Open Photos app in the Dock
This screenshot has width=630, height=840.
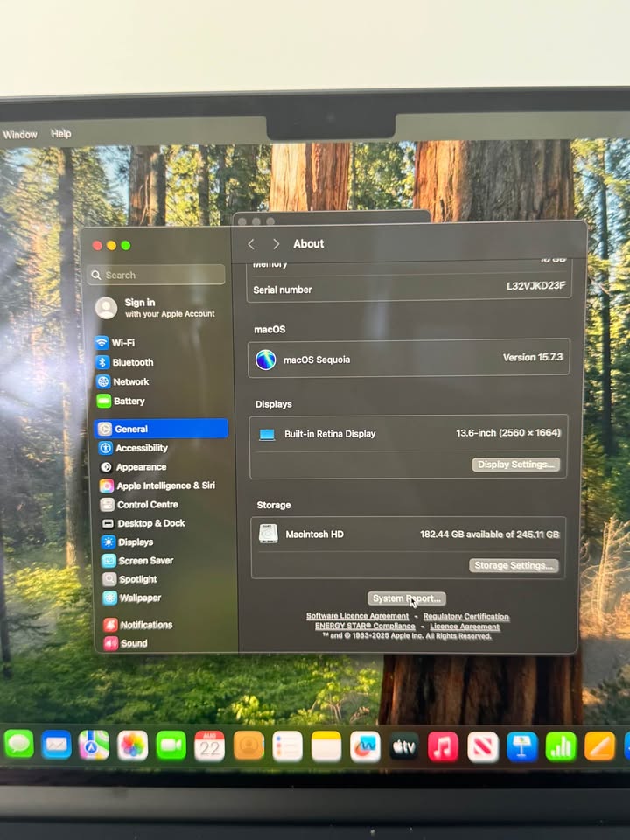point(132,745)
